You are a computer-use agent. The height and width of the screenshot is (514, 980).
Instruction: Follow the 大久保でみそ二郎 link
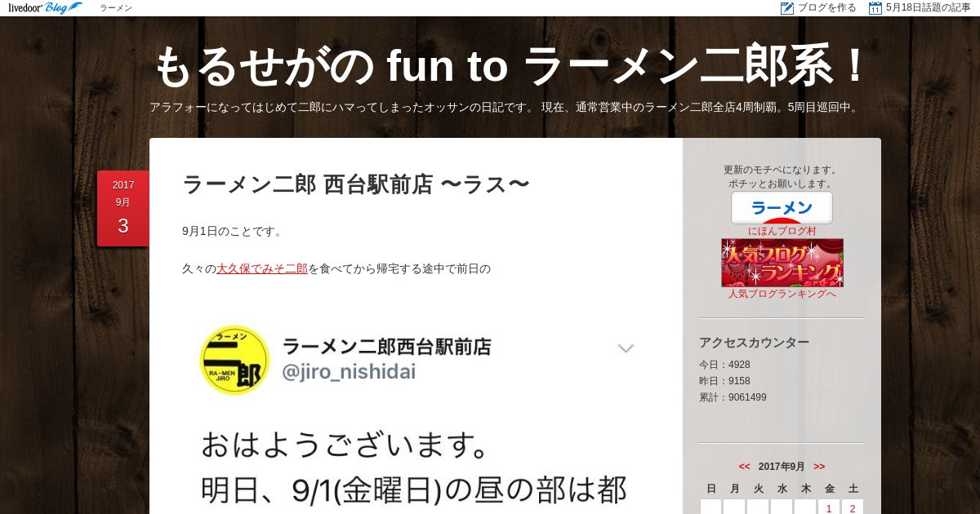coord(262,268)
